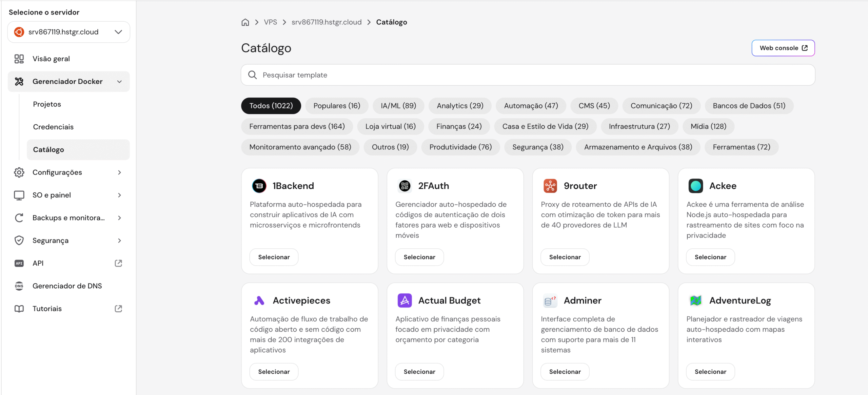Expand the Configurações submenu chevron

(x=119, y=172)
